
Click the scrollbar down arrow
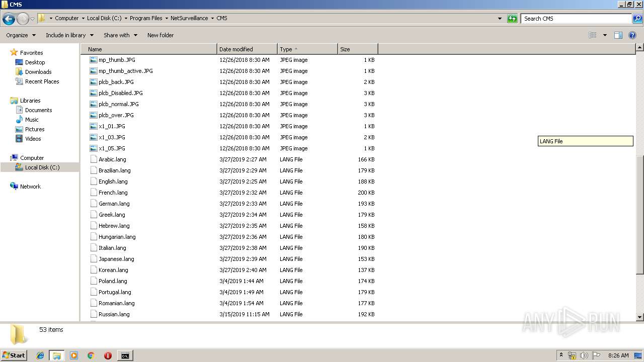tap(640, 317)
